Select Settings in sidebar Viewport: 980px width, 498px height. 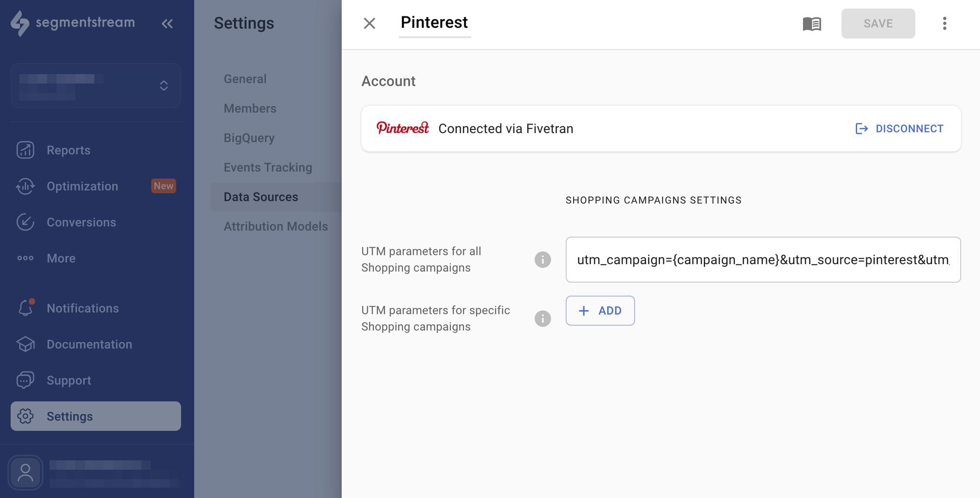tap(96, 416)
